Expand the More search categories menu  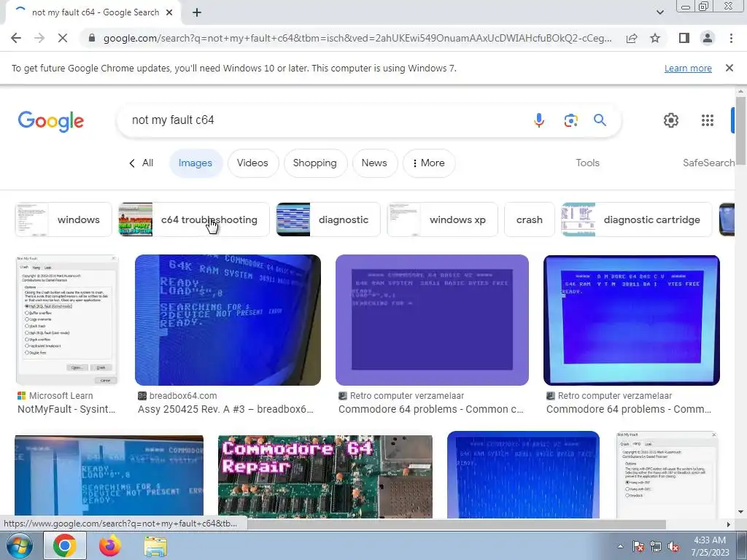(x=429, y=163)
